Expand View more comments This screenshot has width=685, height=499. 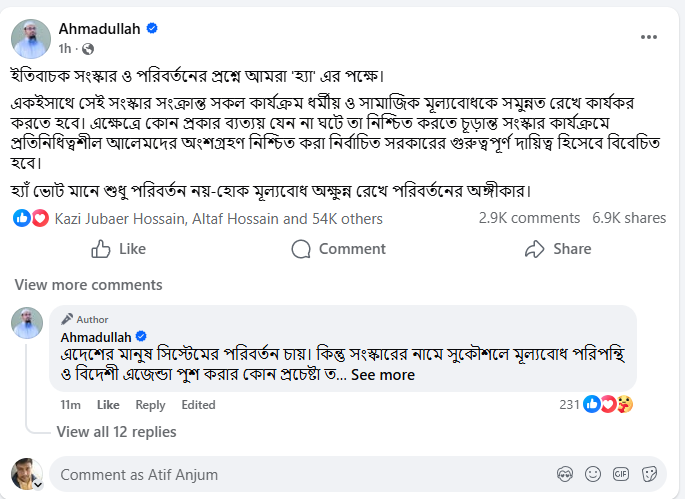(88, 285)
